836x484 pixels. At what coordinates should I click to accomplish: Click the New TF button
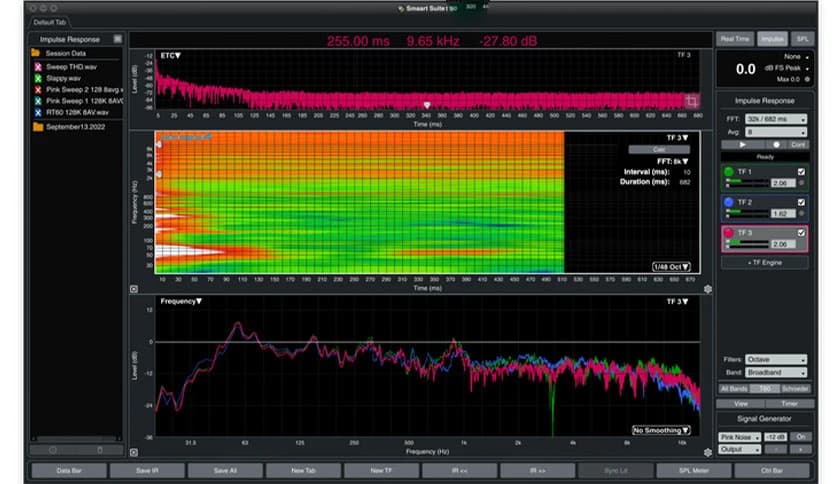[x=381, y=471]
